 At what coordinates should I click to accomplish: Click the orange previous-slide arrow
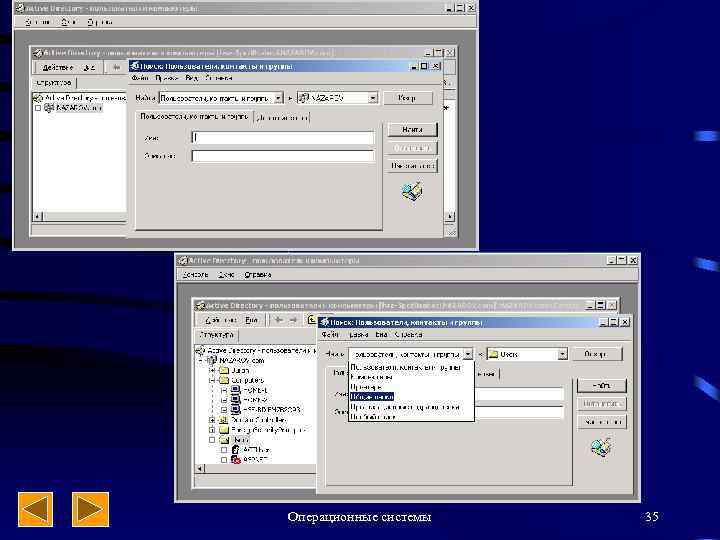click(35, 509)
